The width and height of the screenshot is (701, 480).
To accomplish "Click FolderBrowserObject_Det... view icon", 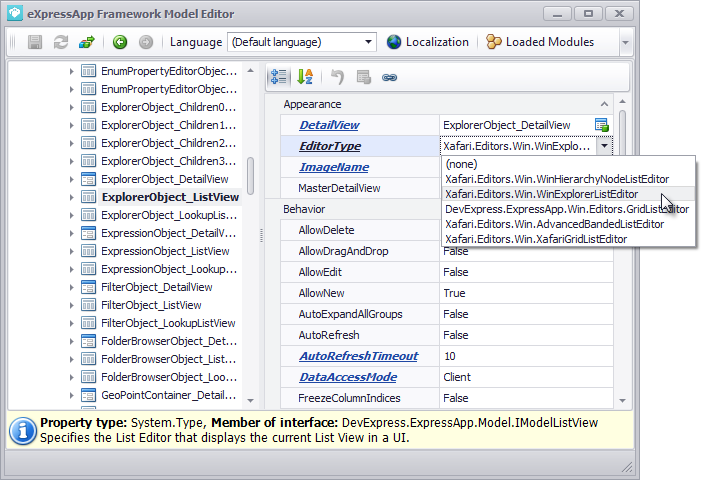I will pos(89,341).
